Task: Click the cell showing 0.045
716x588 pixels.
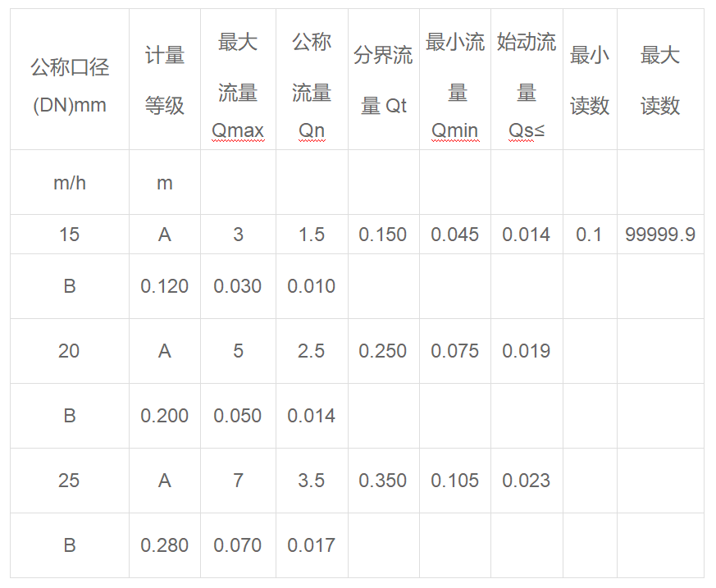Action: coord(455,235)
